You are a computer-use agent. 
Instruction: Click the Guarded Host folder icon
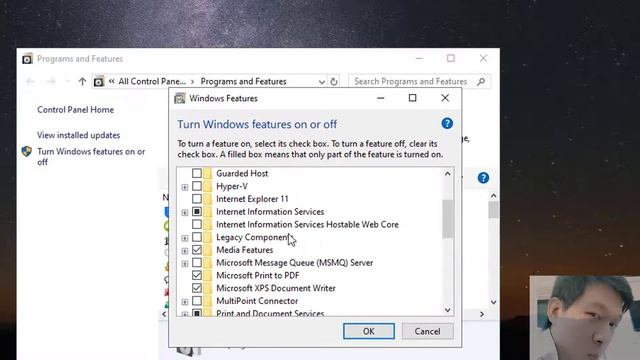[208, 173]
